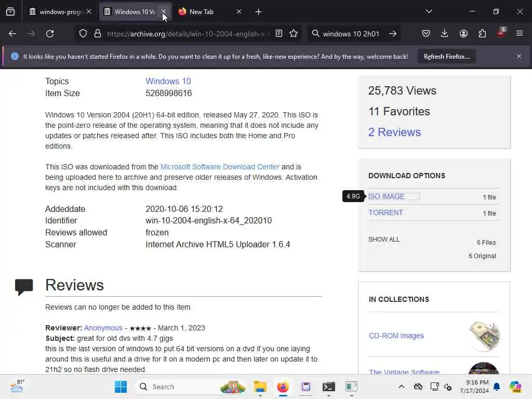Open uBlock Origin extension icon
This screenshot has height=399, width=532.
(x=501, y=33)
